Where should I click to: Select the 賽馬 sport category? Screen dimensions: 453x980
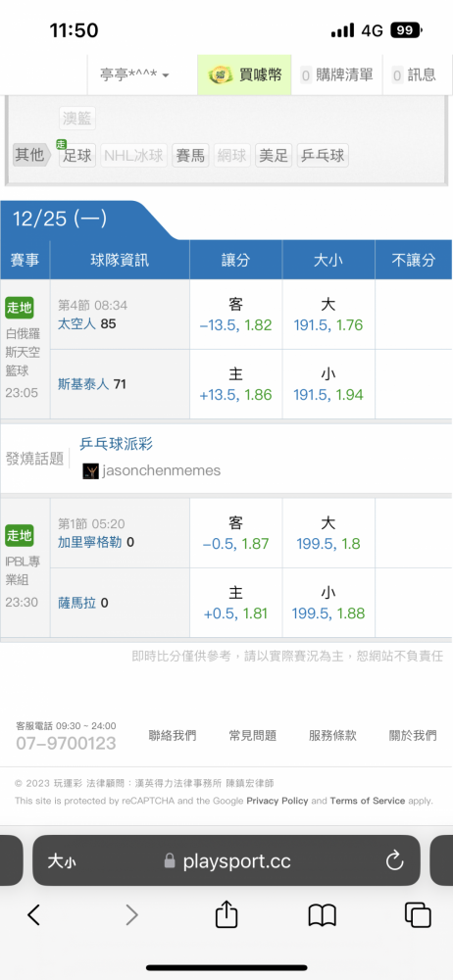pyautogui.click(x=190, y=155)
